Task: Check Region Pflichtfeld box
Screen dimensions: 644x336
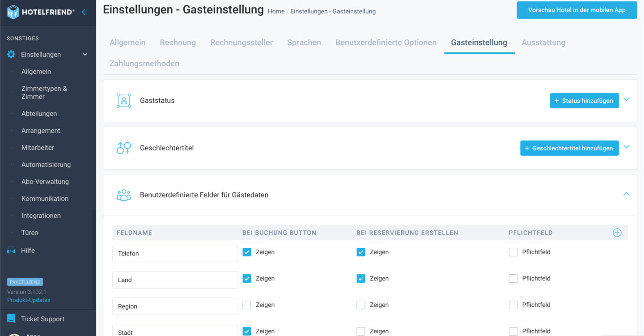Action: pyautogui.click(x=513, y=305)
